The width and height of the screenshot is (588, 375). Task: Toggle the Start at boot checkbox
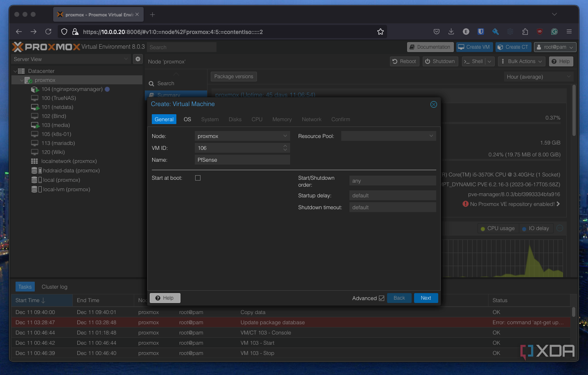point(198,178)
